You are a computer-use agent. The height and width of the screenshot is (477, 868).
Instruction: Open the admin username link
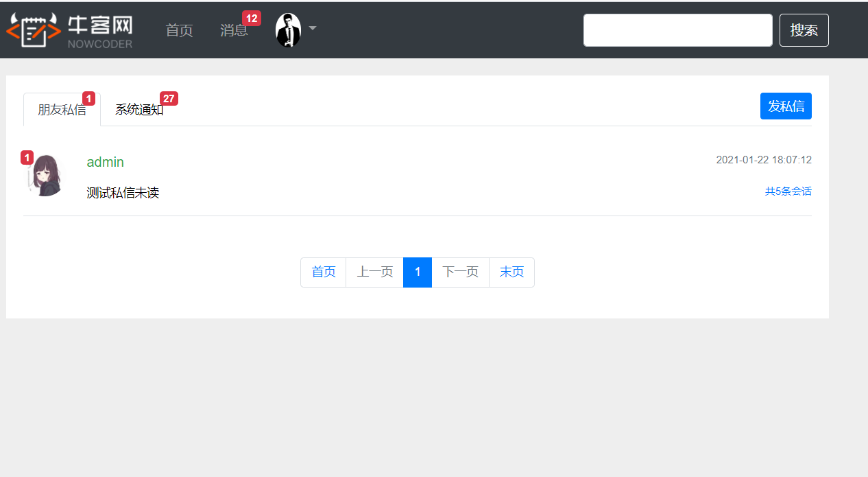(106, 162)
